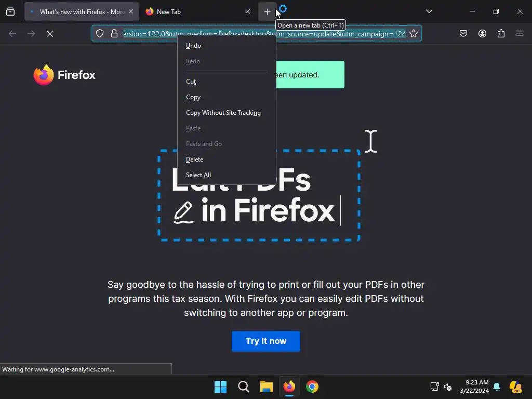532x399 pixels.
Task: Expand the list all tabs chevron
Action: click(x=429, y=11)
